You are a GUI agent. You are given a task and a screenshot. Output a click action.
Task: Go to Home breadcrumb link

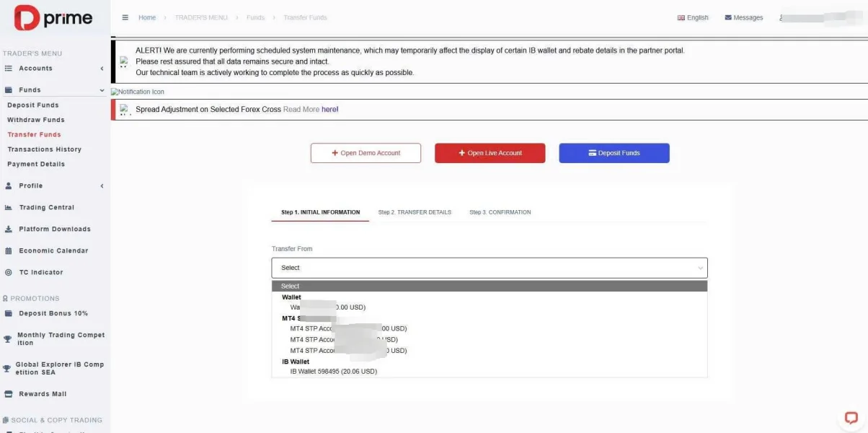point(147,17)
